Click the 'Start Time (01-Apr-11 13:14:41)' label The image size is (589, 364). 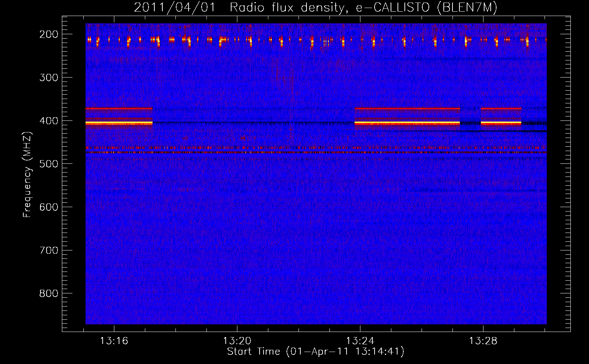(x=316, y=352)
